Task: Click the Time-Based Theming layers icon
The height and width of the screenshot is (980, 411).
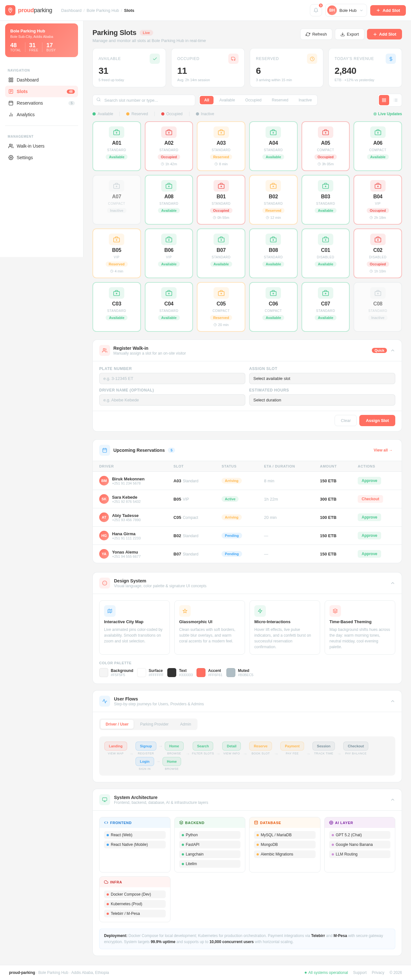Action: pyautogui.click(x=335, y=611)
